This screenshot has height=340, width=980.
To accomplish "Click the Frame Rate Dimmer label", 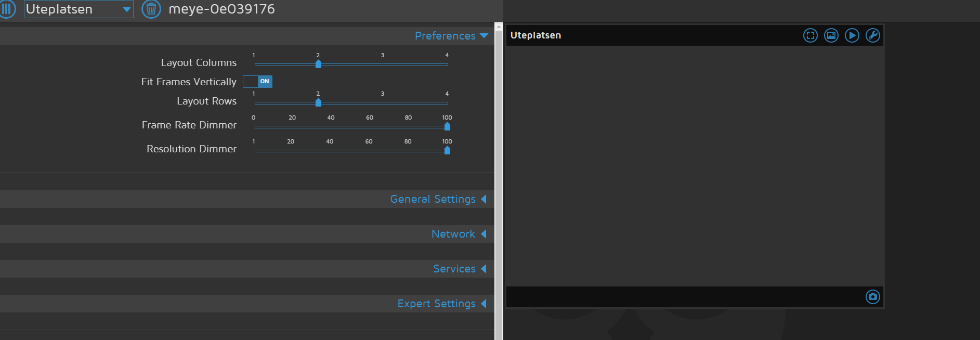I will (x=189, y=125).
